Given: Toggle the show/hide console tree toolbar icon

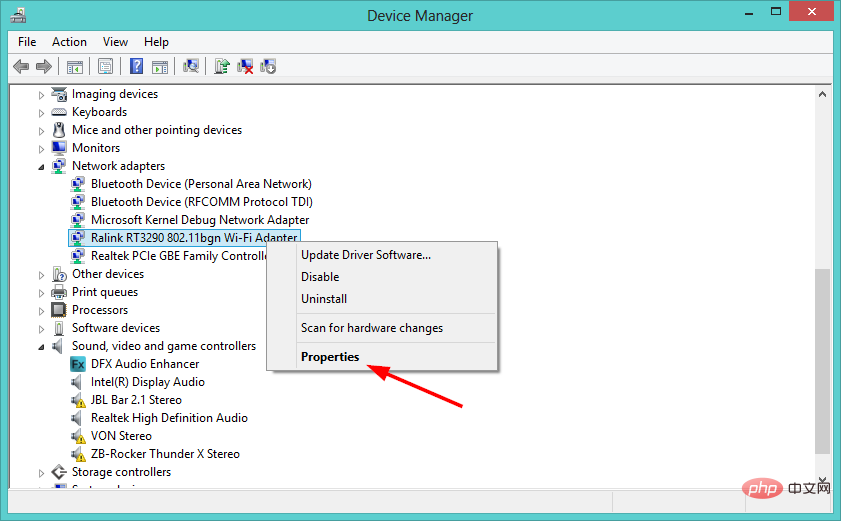Looking at the screenshot, I should (75, 67).
